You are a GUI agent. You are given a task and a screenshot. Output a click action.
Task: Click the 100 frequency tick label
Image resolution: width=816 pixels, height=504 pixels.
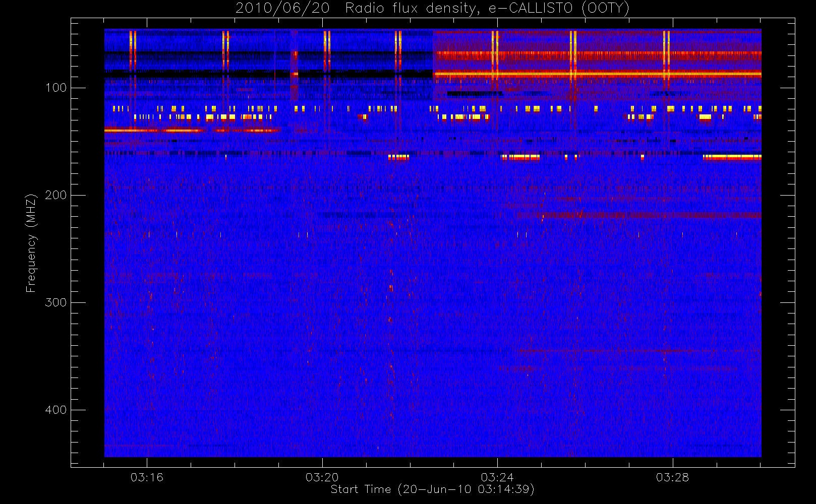56,88
